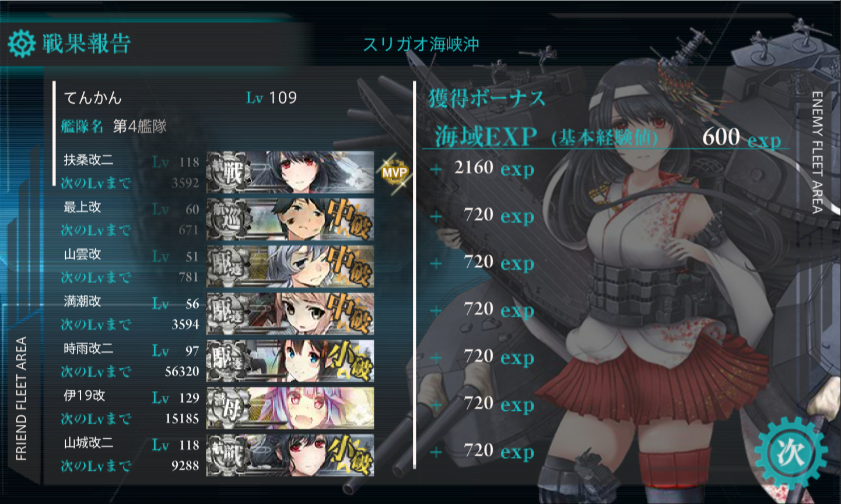Select the 山雲改 destroyer portrait banner
This screenshot has width=841, height=504.
(x=290, y=267)
